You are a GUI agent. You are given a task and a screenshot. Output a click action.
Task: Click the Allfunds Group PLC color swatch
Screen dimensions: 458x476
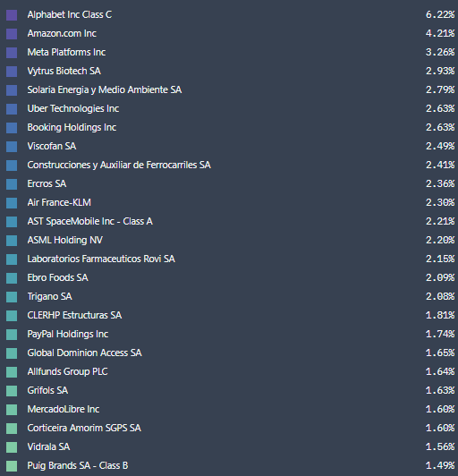pyautogui.click(x=12, y=372)
